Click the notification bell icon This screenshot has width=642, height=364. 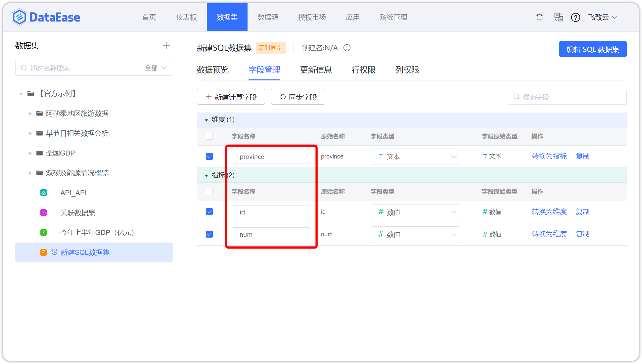(539, 17)
